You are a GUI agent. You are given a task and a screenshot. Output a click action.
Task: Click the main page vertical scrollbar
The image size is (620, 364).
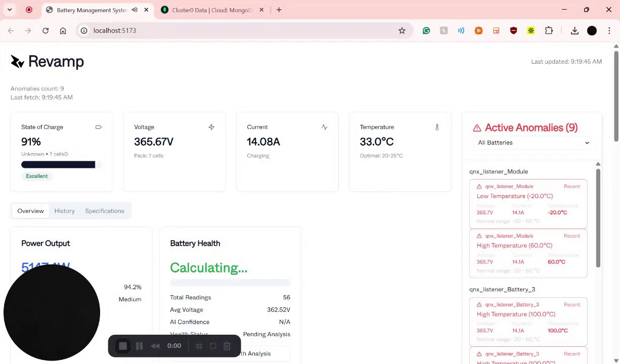(616, 96)
